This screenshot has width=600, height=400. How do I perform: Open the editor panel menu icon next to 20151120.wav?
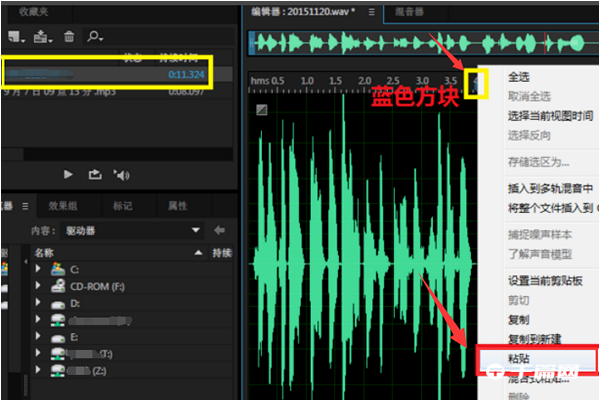(371, 12)
